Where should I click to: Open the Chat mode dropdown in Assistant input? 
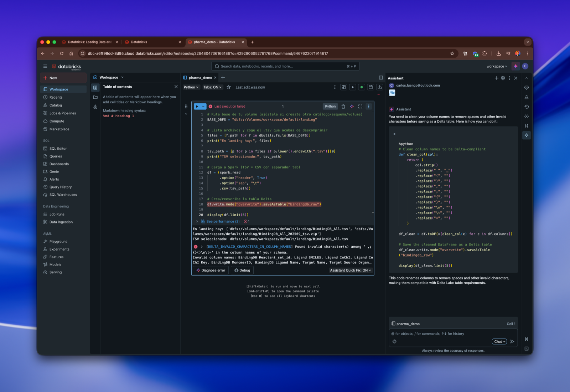click(x=499, y=341)
